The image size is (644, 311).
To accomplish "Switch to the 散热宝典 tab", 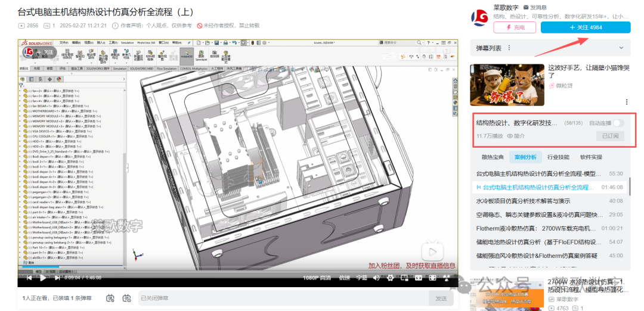I will click(492, 157).
